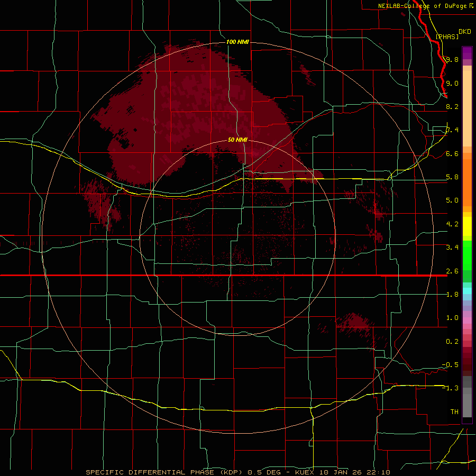Image resolution: width=476 pixels, height=476 pixels.
Task: Click the 5.8 legend value
Action: click(x=452, y=177)
